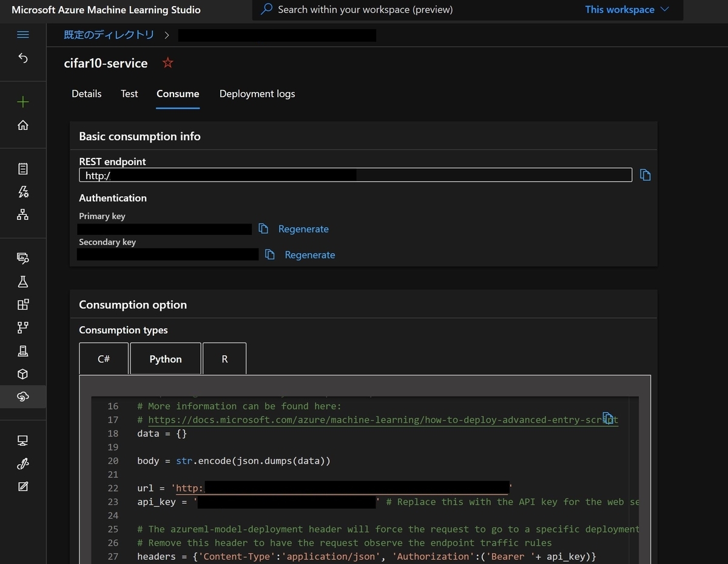This screenshot has width=728, height=564.
Task: Go to Home via house icon
Action: click(22, 125)
